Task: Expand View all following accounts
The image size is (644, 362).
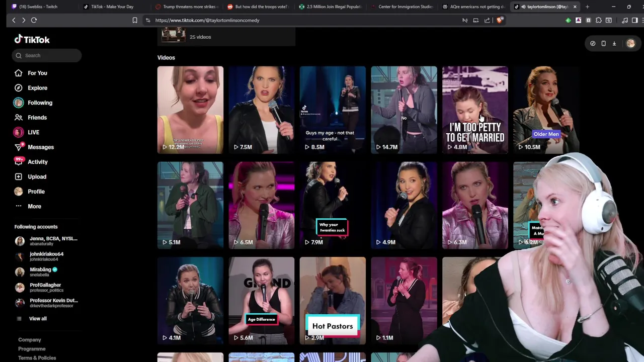Action: pos(31,318)
